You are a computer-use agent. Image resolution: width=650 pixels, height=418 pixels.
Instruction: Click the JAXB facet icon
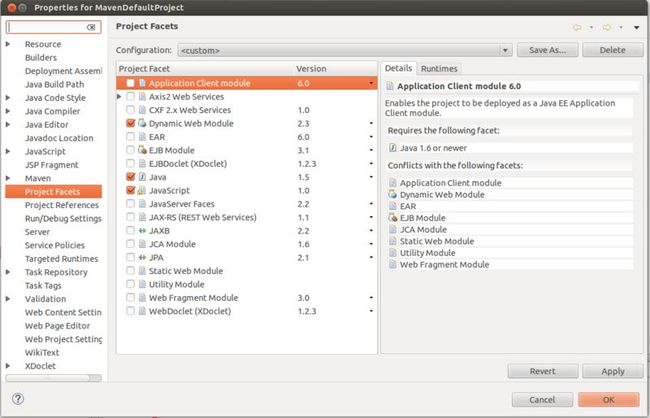[142, 231]
